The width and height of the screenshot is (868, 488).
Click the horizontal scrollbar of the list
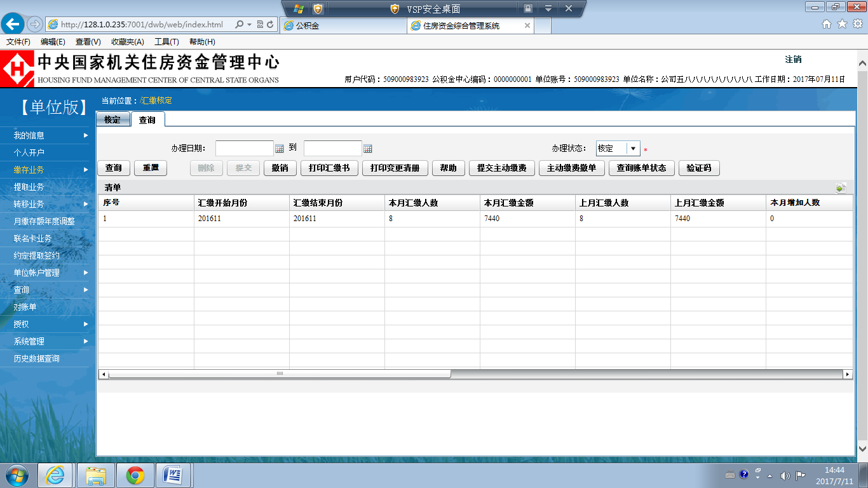coord(280,374)
